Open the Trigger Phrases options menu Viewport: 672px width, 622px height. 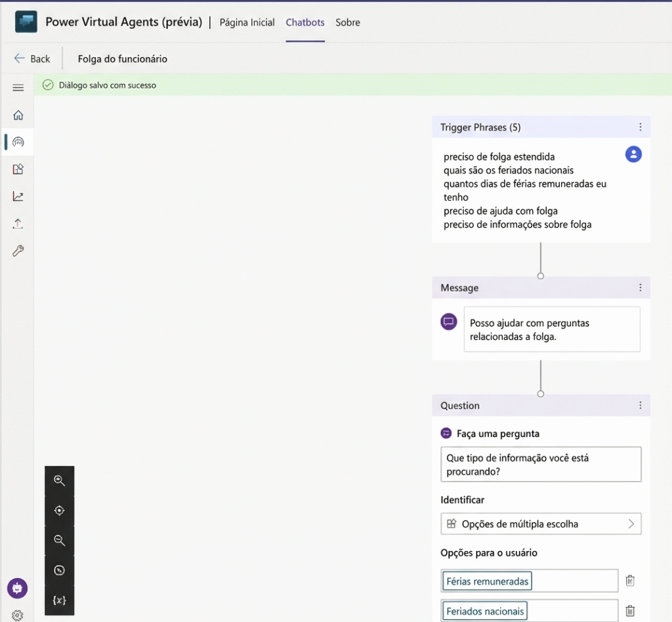click(640, 127)
